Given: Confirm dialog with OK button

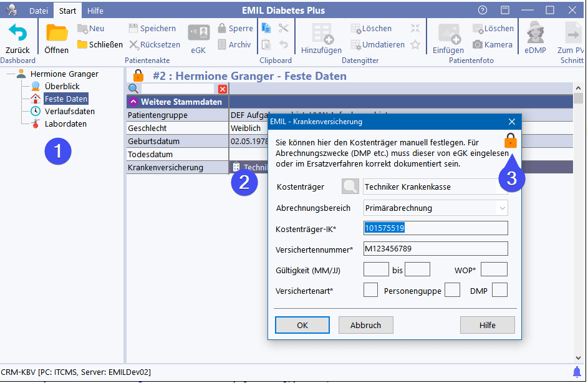Looking at the screenshot, I should (x=302, y=325).
